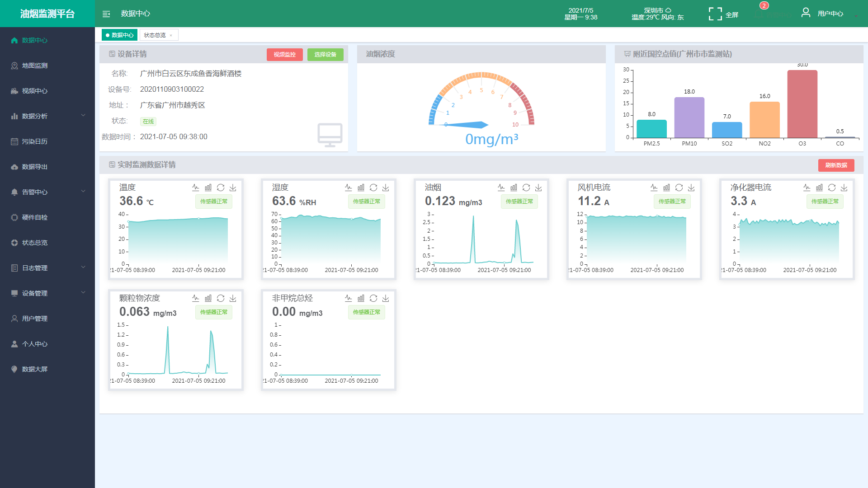This screenshot has height=488, width=868.
Task: Download the temperature card chart
Action: coord(233,187)
